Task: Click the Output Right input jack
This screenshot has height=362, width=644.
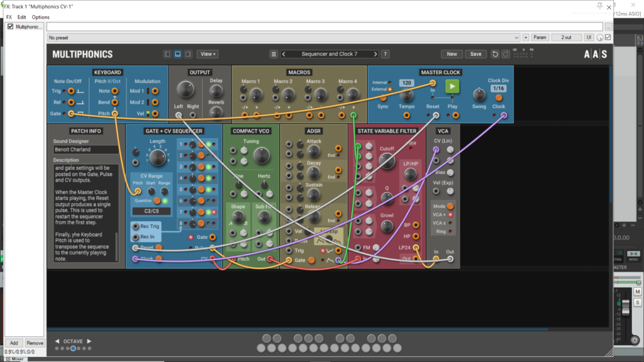Action: [192, 116]
